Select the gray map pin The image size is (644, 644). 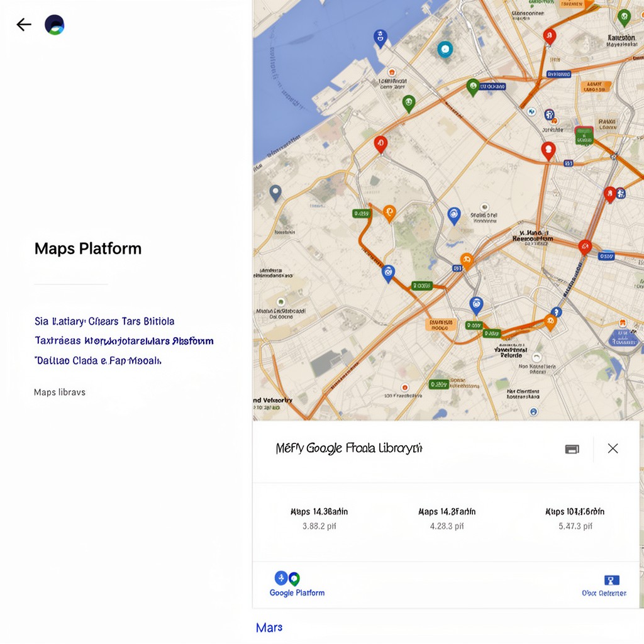275,193
